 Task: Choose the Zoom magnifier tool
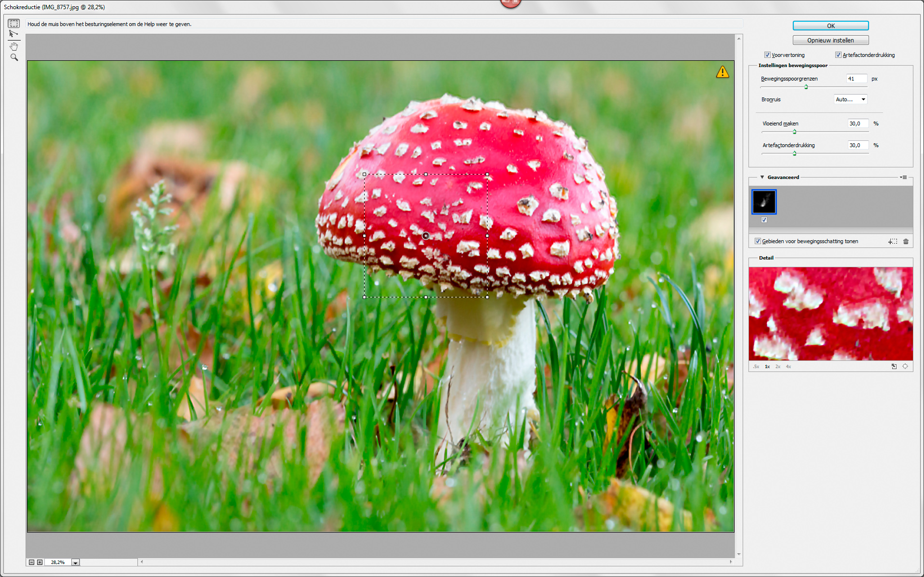point(14,57)
